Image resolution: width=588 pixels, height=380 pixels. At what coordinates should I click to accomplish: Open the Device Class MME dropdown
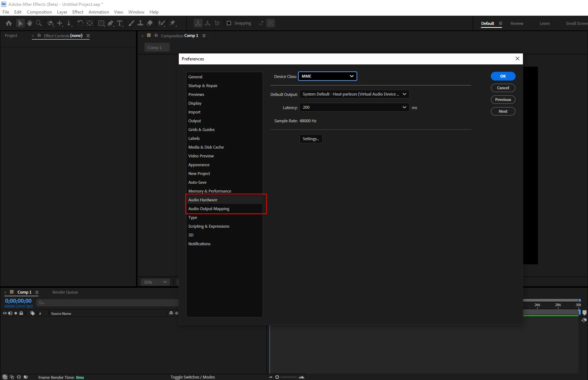328,76
